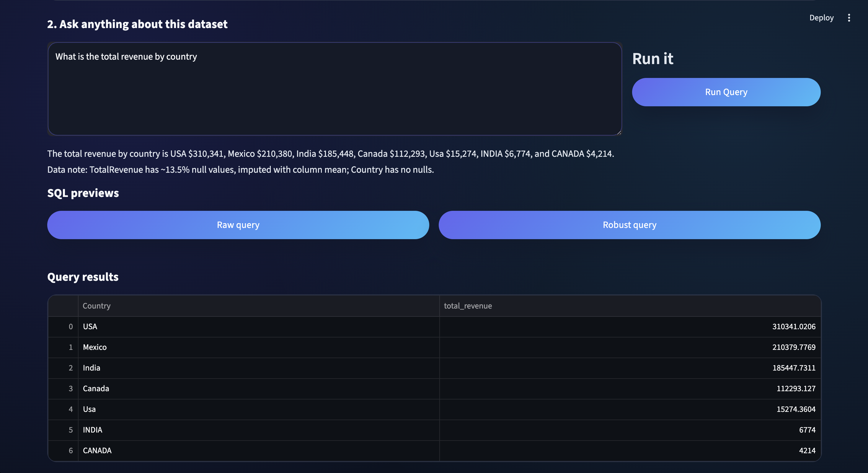Open the three-dot main menu

[x=849, y=18]
